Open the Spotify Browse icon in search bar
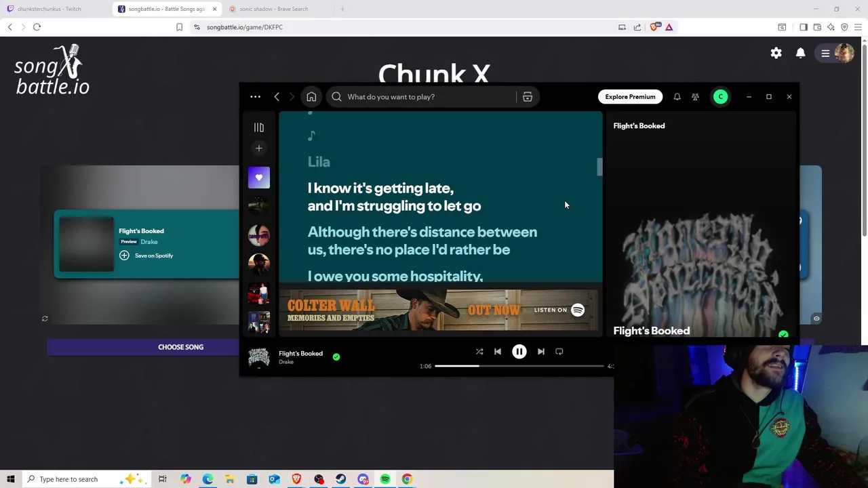 pyautogui.click(x=528, y=97)
